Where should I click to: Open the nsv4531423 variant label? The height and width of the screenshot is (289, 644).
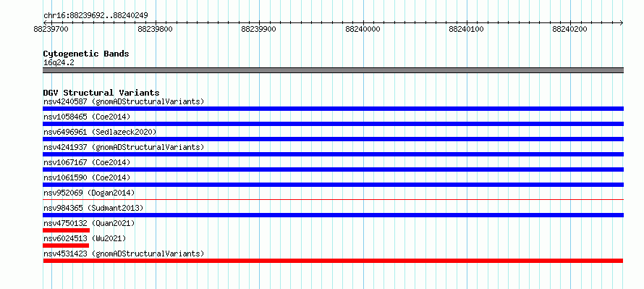click(x=124, y=254)
